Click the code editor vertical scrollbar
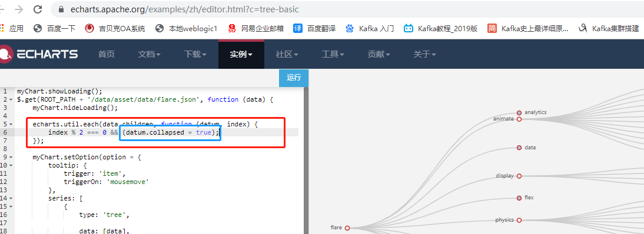Screen dimensions: 644x234 point(306,161)
